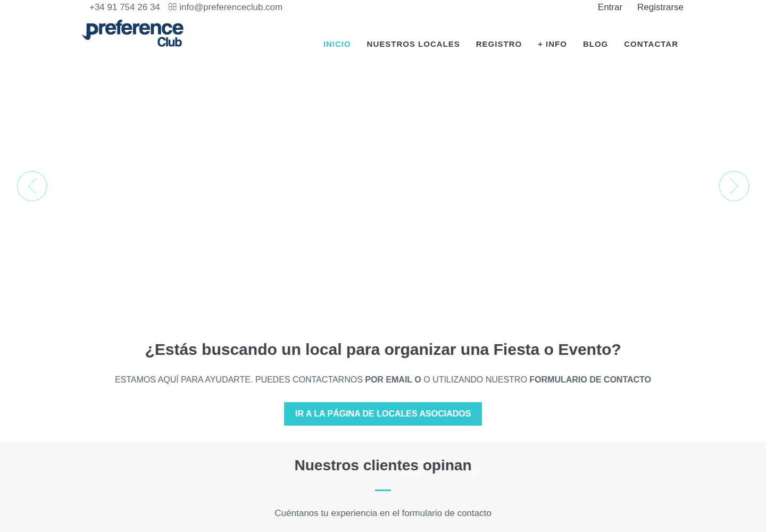Click the Entrar login link

610,7
